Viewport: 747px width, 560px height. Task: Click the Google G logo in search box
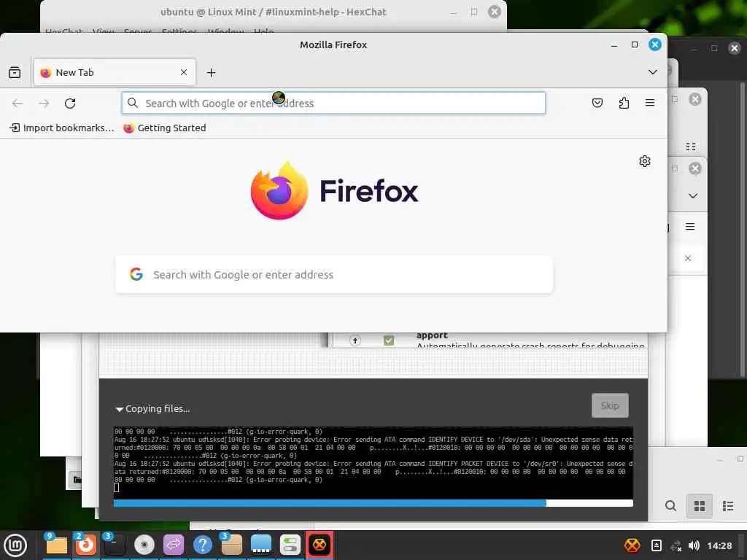pos(136,274)
